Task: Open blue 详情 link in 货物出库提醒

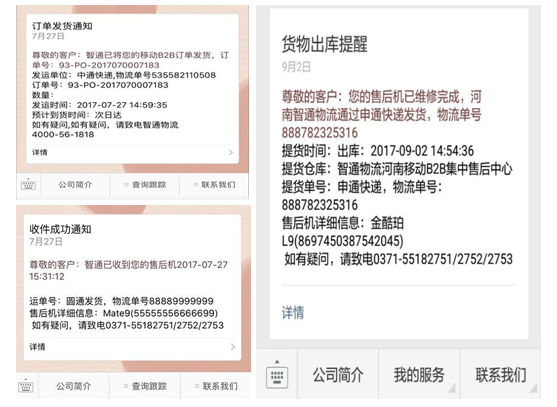Action: pos(293,313)
